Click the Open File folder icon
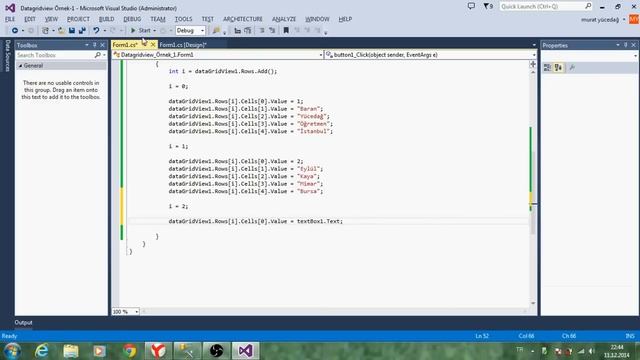Viewport: 640px width, 360px height. point(61,31)
